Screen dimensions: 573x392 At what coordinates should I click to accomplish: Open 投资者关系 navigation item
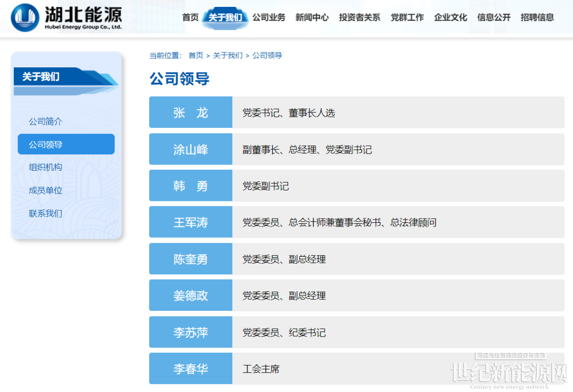(359, 18)
